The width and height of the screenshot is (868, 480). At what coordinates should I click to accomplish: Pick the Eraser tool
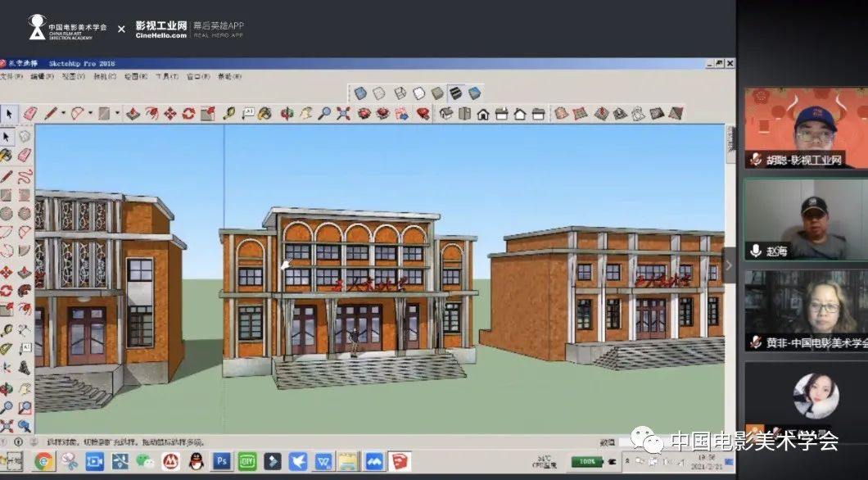[x=30, y=113]
